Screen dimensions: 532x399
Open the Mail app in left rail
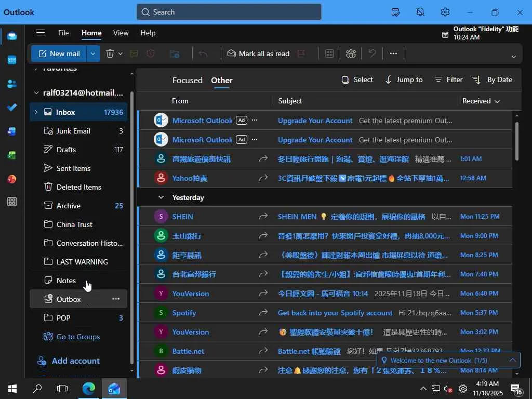click(12, 36)
